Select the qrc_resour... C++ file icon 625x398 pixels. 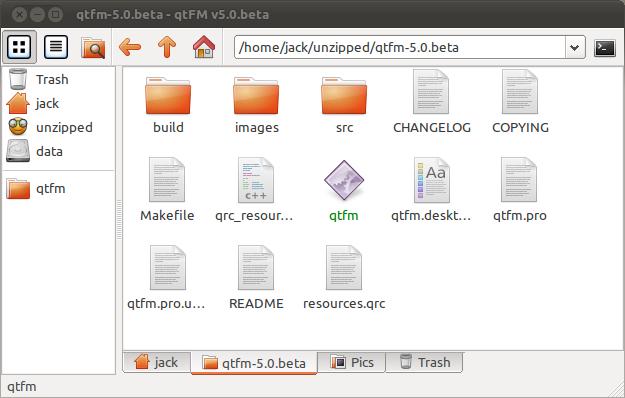pos(256,180)
